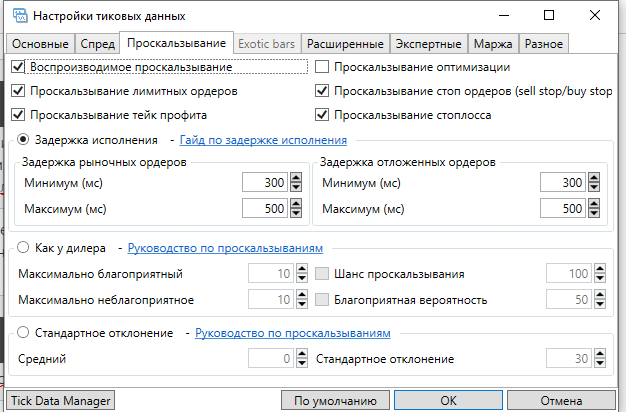The width and height of the screenshot is (626, 412).
Task: Uncheck Проскальзывание стоп ордеров checkbox
Action: tap(322, 91)
